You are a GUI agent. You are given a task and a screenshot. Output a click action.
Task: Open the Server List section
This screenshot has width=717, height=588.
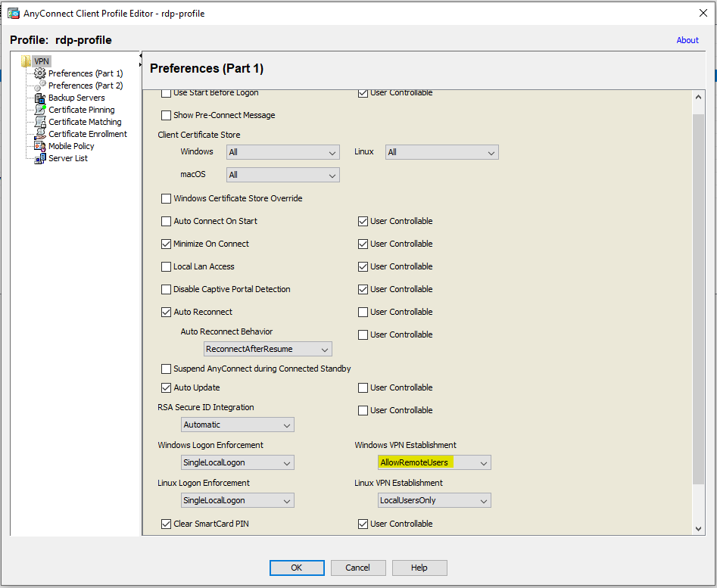point(68,158)
